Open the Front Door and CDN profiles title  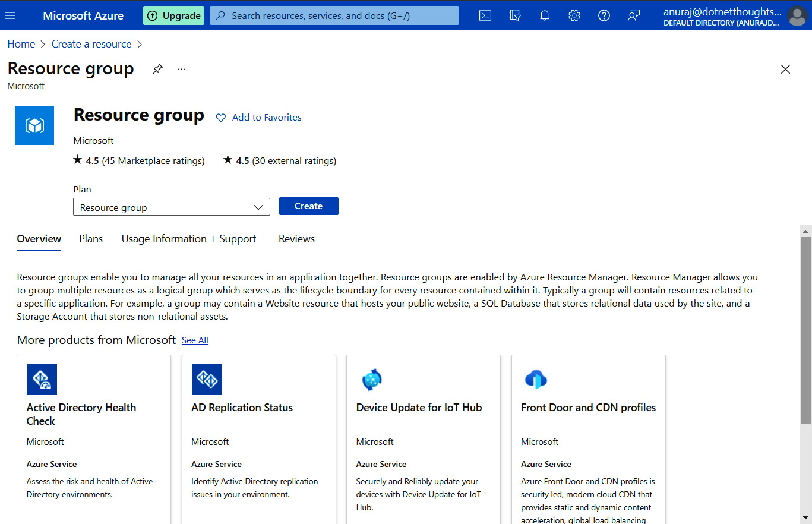[589, 408]
